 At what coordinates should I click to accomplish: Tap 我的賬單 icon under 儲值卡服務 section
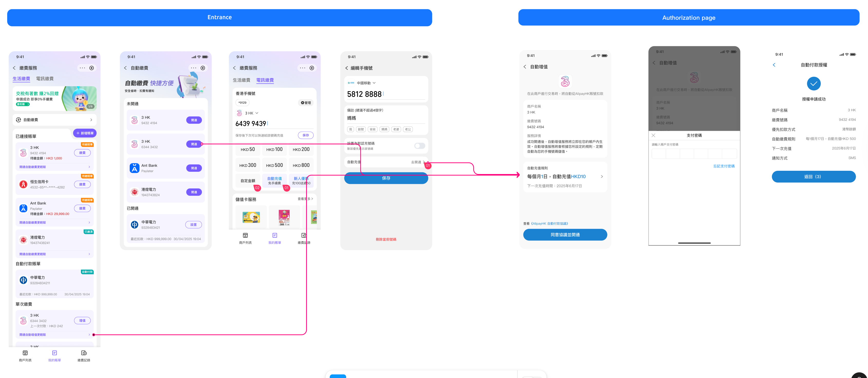[x=275, y=235]
